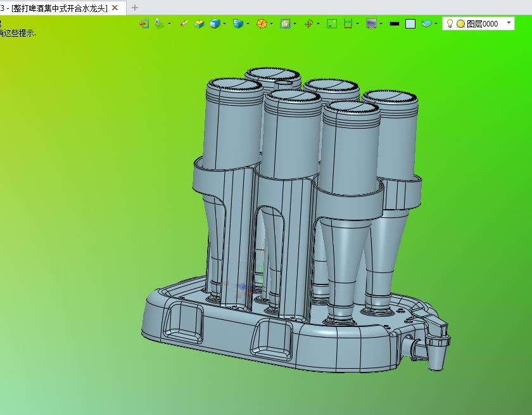Click the orange faceted sphere icon
532x415 pixels.
262,23
